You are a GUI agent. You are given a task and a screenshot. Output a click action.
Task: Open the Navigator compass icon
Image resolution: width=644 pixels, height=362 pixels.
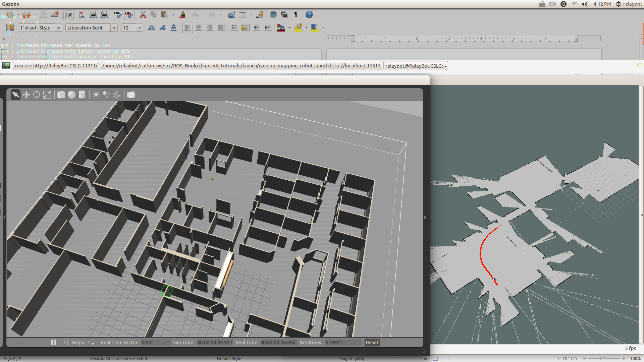(273, 15)
